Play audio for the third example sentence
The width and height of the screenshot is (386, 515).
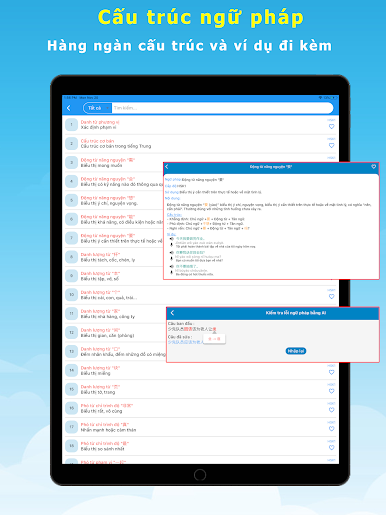(172, 266)
